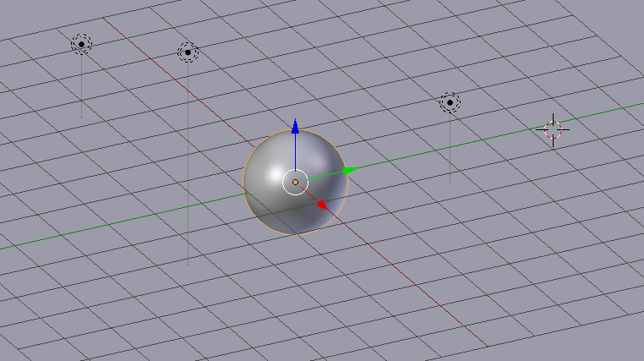This screenshot has width=644, height=361.
Task: Click the blue Z-axis manipulator arrow
Action: point(295,126)
